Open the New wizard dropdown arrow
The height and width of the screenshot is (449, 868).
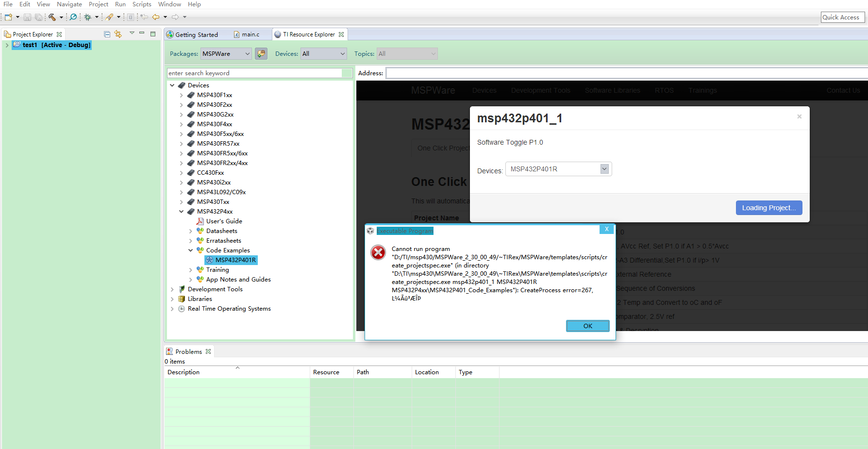[x=17, y=17]
